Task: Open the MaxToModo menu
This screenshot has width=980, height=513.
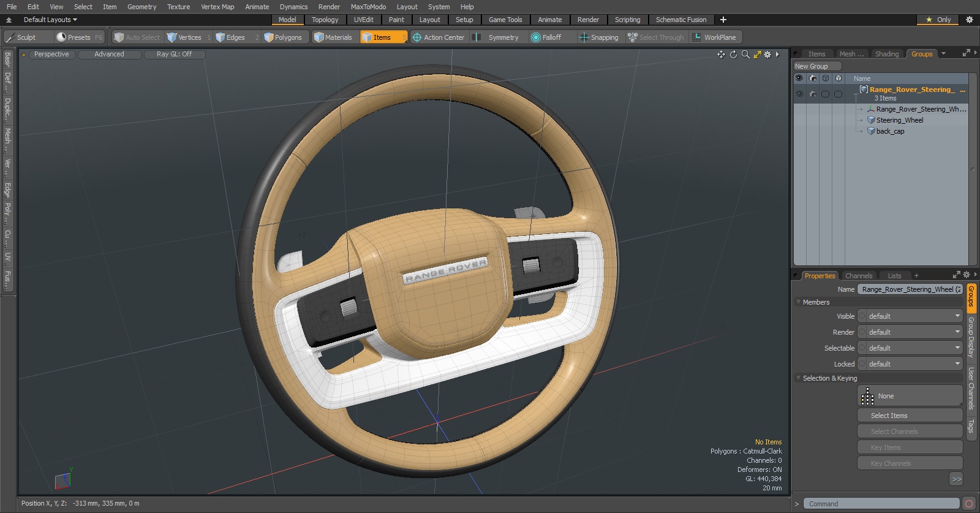Action: tap(368, 7)
